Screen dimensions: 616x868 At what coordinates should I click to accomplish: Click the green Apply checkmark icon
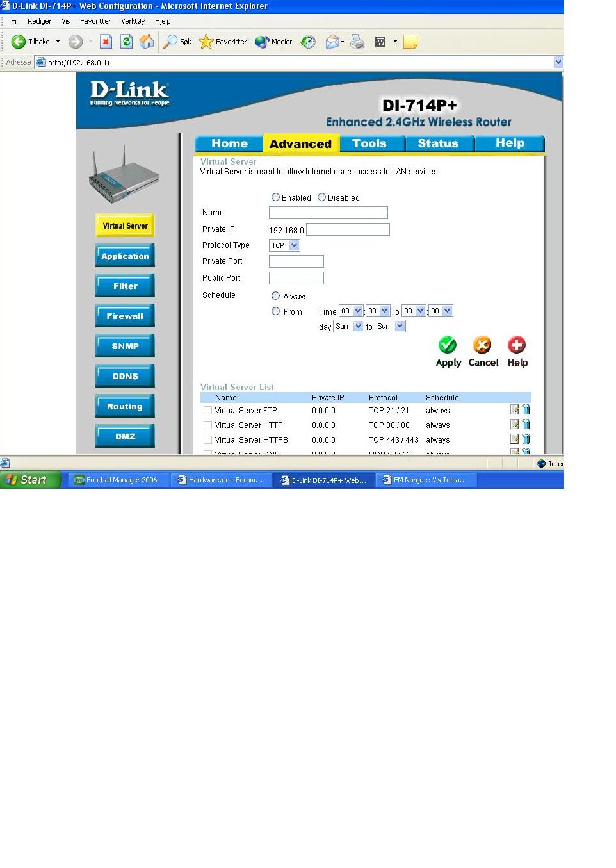[448, 345]
